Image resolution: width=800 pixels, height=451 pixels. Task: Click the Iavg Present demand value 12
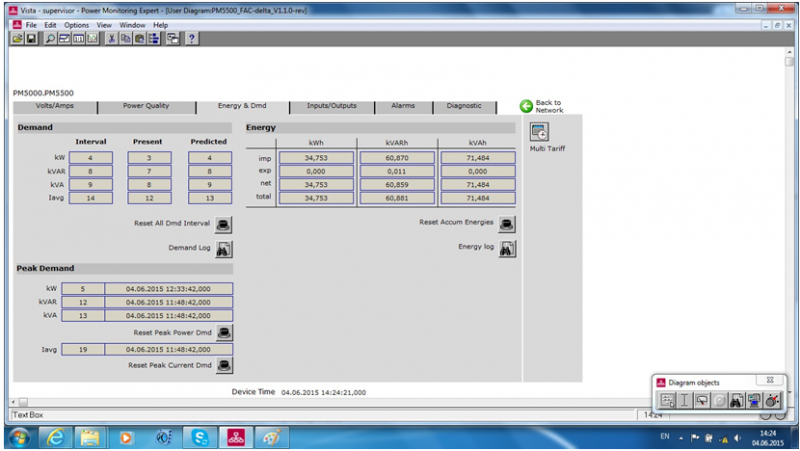pos(149,198)
